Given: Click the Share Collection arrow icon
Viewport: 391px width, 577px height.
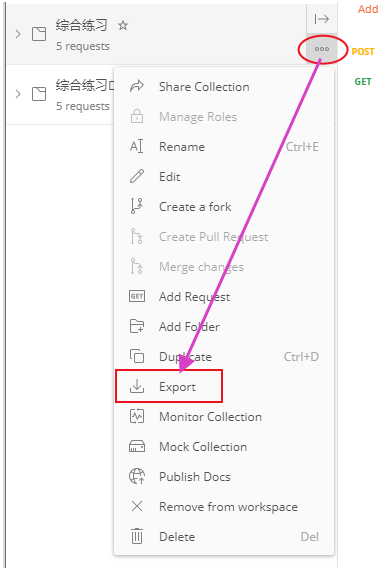Looking at the screenshot, I should tap(137, 86).
